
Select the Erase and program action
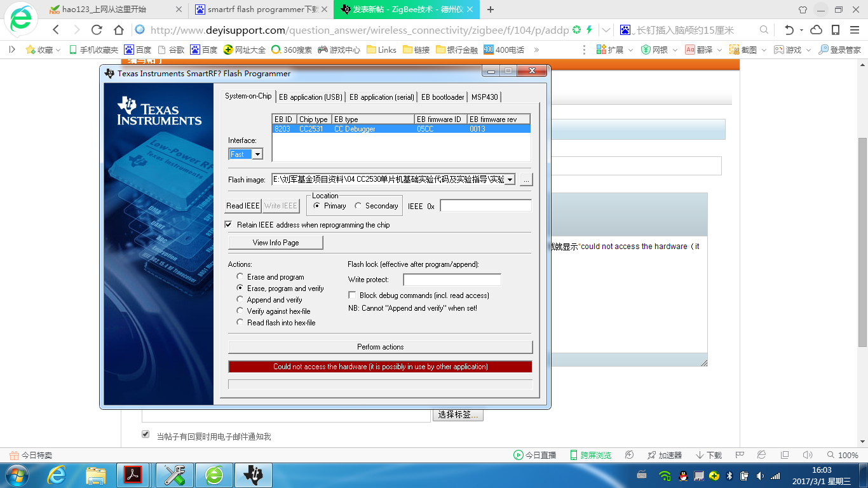pyautogui.click(x=240, y=277)
